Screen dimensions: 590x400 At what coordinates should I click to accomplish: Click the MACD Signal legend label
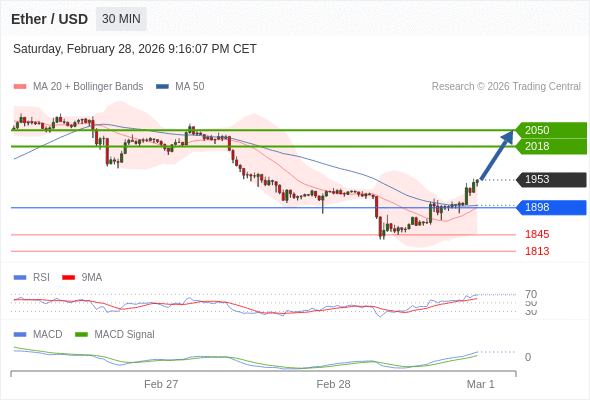click(125, 335)
